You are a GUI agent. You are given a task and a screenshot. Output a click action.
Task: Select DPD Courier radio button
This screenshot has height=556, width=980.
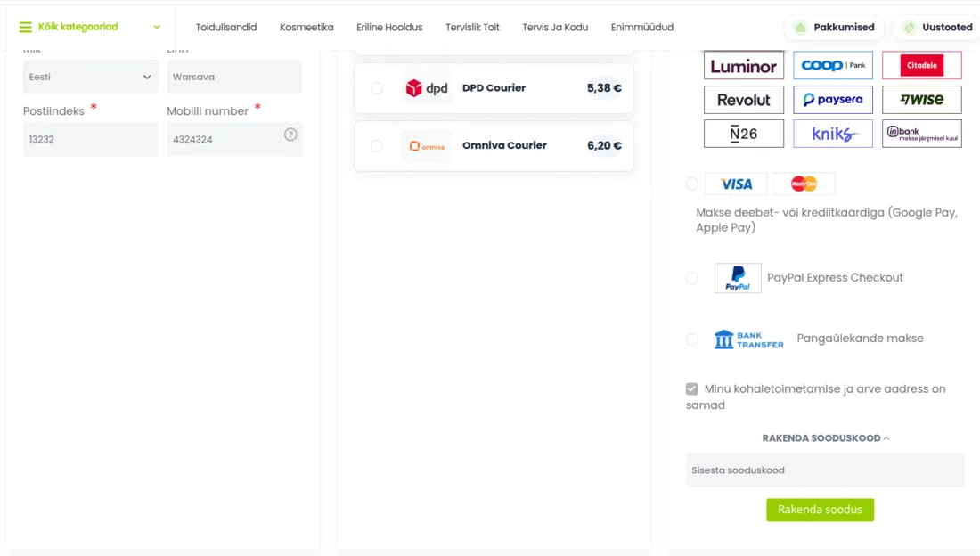coord(377,88)
